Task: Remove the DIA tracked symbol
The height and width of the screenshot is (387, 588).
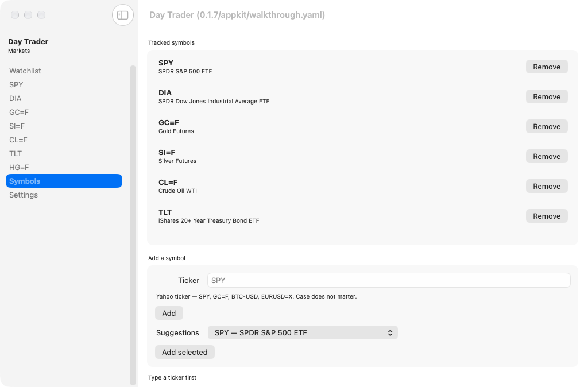Action: coord(547,96)
